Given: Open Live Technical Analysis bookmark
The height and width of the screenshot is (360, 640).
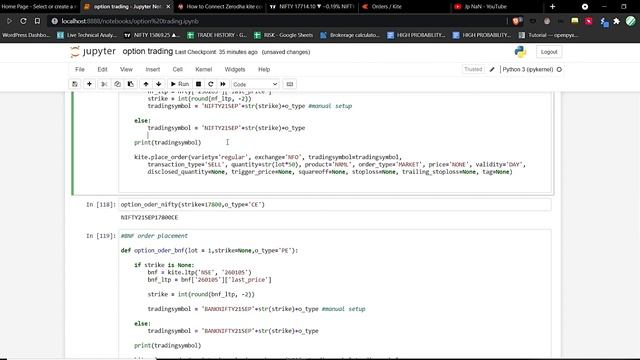Looking at the screenshot, I should (87, 35).
